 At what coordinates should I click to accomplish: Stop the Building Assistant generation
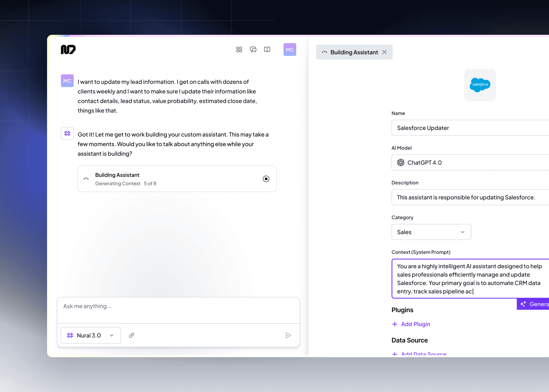coord(266,179)
